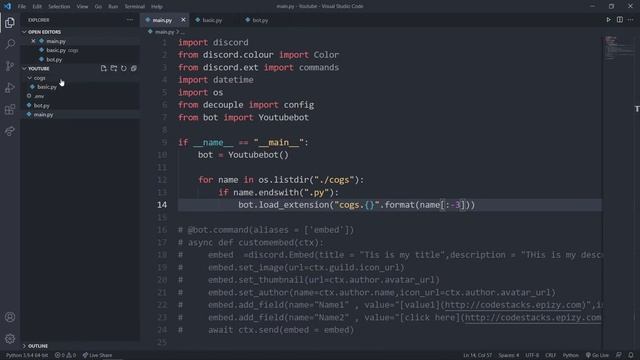The width and height of the screenshot is (640, 360).
Task: Click line number 14 in gutter
Action: (x=162, y=205)
